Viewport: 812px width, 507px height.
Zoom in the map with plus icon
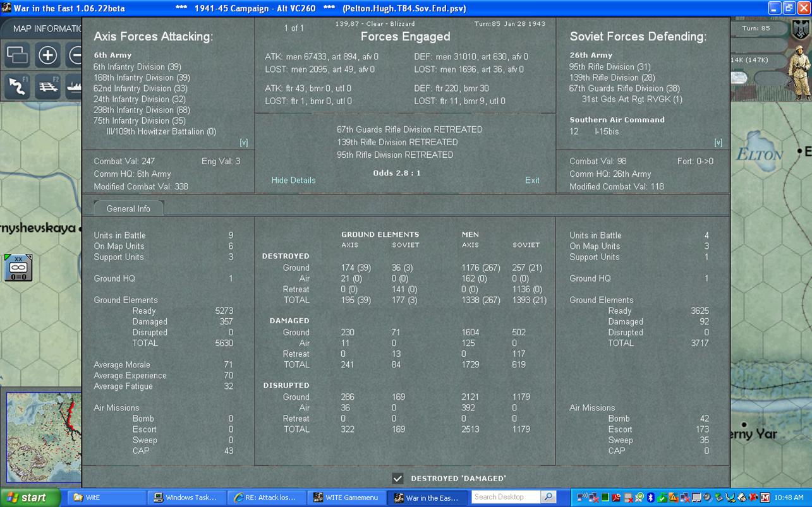point(47,55)
